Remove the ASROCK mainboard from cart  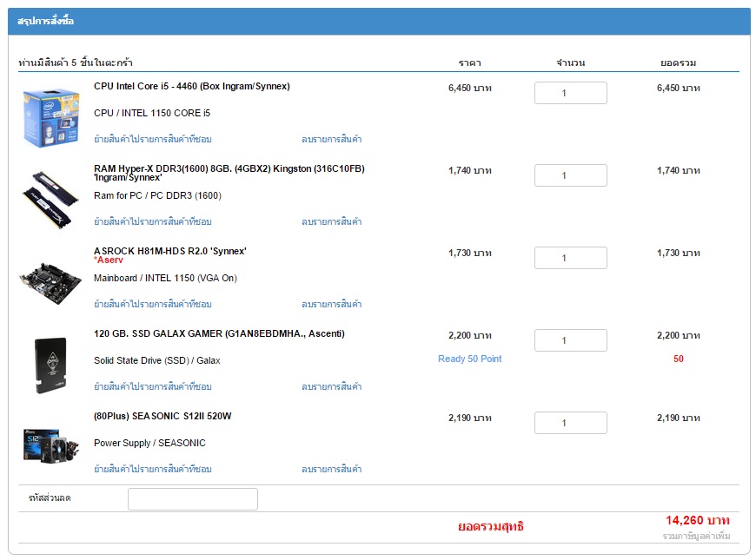pos(332,304)
